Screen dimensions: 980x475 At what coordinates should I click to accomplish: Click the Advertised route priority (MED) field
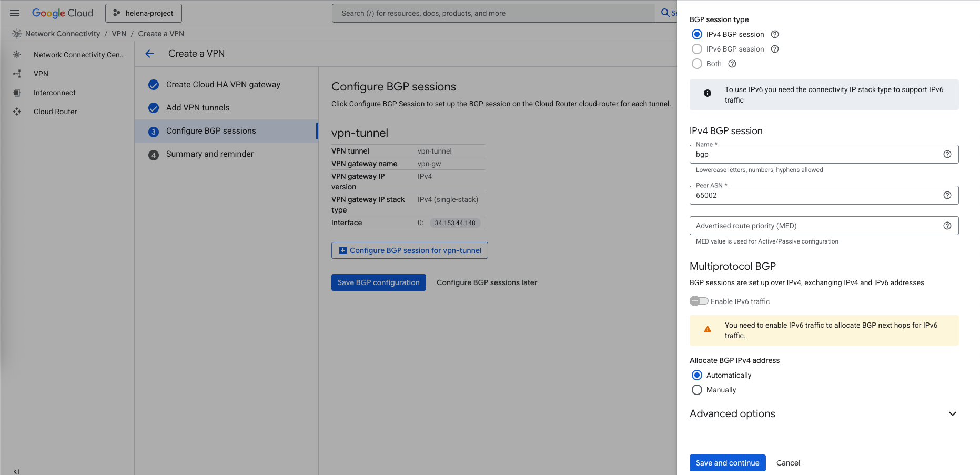point(815,226)
